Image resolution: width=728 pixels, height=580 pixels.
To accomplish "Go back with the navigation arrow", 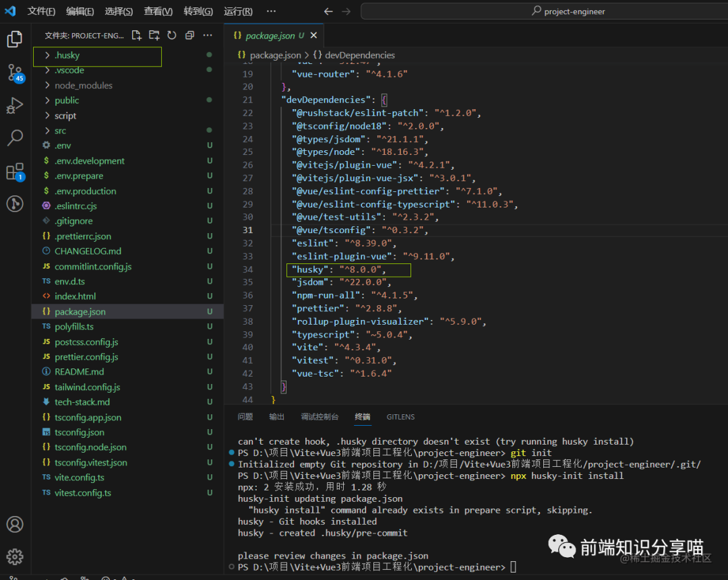I will tap(328, 11).
